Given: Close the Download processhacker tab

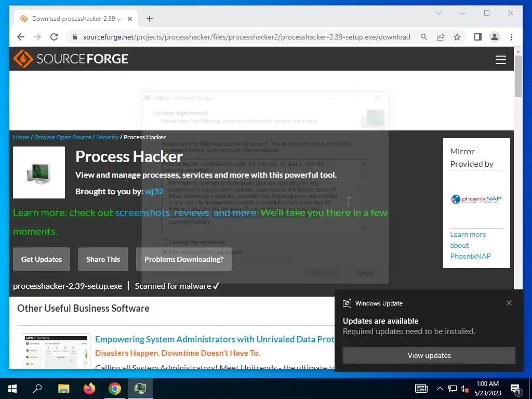Looking at the screenshot, I should pos(129,19).
